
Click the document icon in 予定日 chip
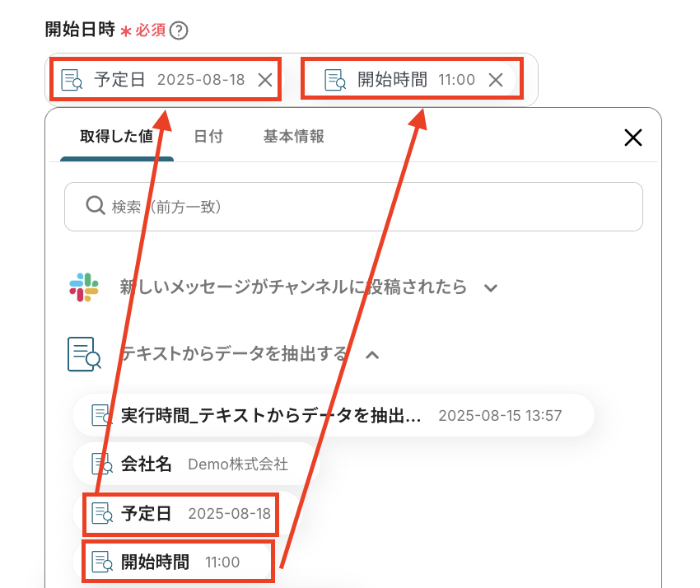pos(72,80)
